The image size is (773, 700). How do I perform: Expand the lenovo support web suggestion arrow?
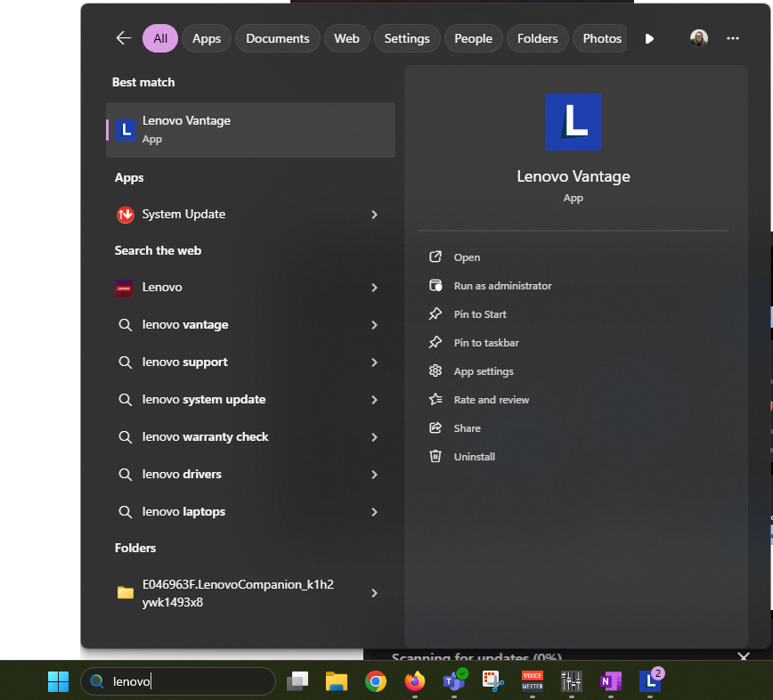(x=374, y=362)
